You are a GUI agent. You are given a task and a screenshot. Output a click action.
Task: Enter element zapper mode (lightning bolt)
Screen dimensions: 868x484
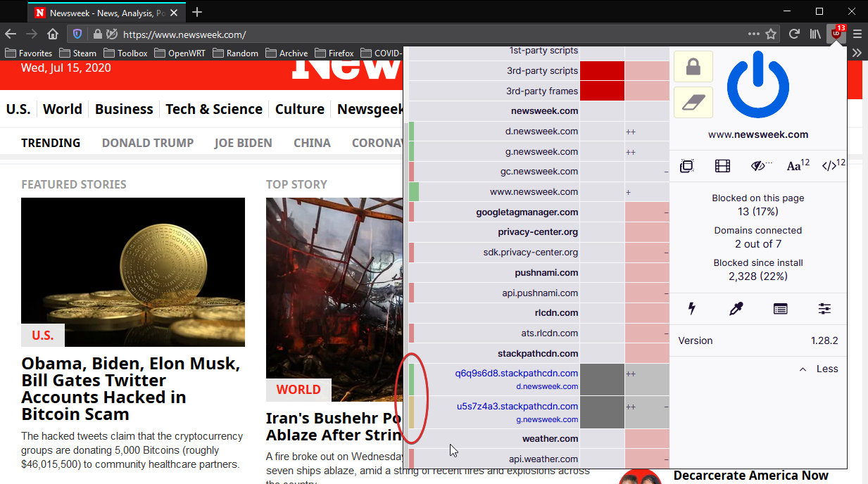click(692, 308)
